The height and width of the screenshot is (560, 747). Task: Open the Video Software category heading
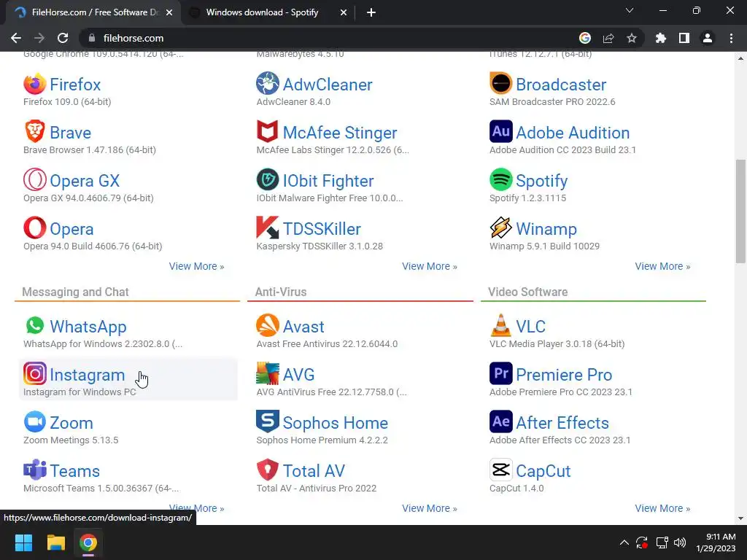click(528, 292)
